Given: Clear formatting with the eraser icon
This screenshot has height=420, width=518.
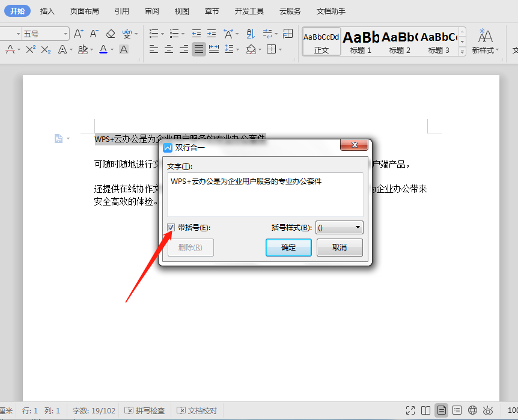Looking at the screenshot, I should point(111,34).
